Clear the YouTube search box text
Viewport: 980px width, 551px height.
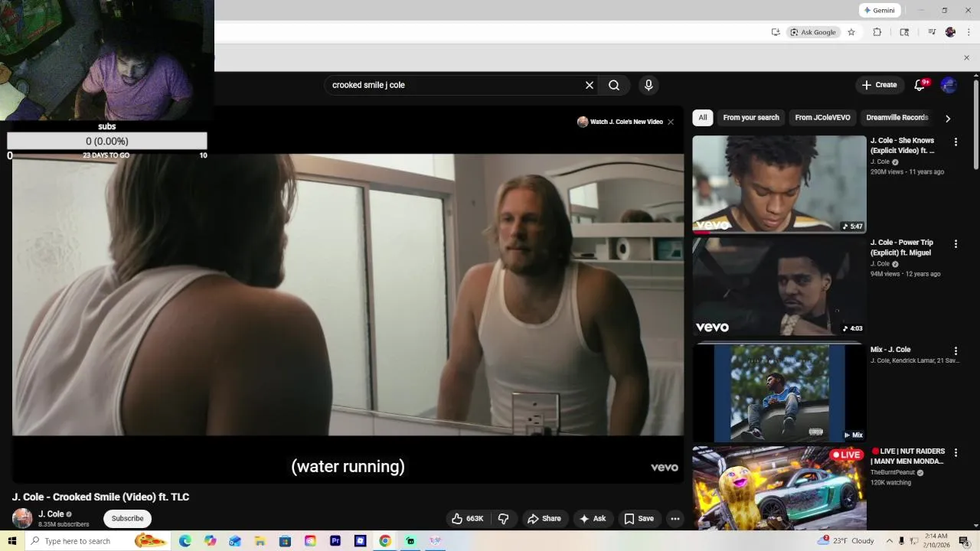pos(590,85)
